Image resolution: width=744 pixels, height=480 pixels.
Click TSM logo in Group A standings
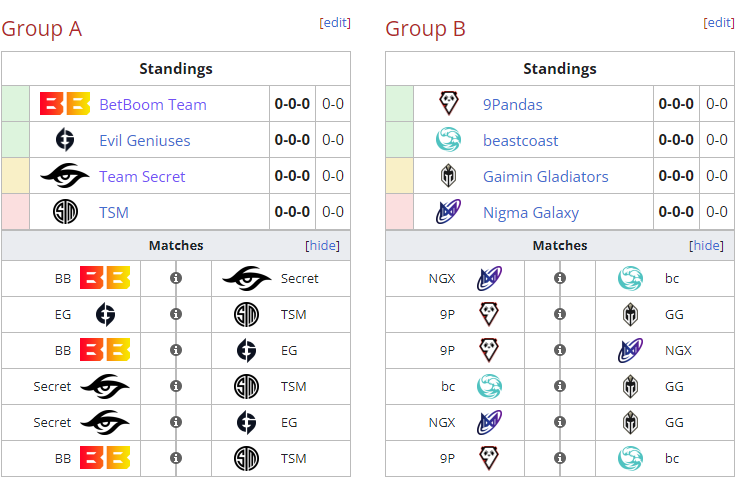tap(65, 212)
